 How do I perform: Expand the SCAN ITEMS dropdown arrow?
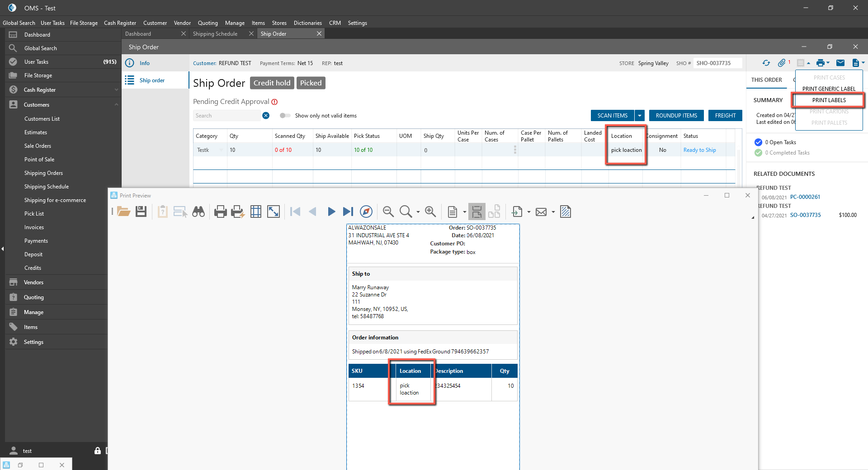click(640, 116)
